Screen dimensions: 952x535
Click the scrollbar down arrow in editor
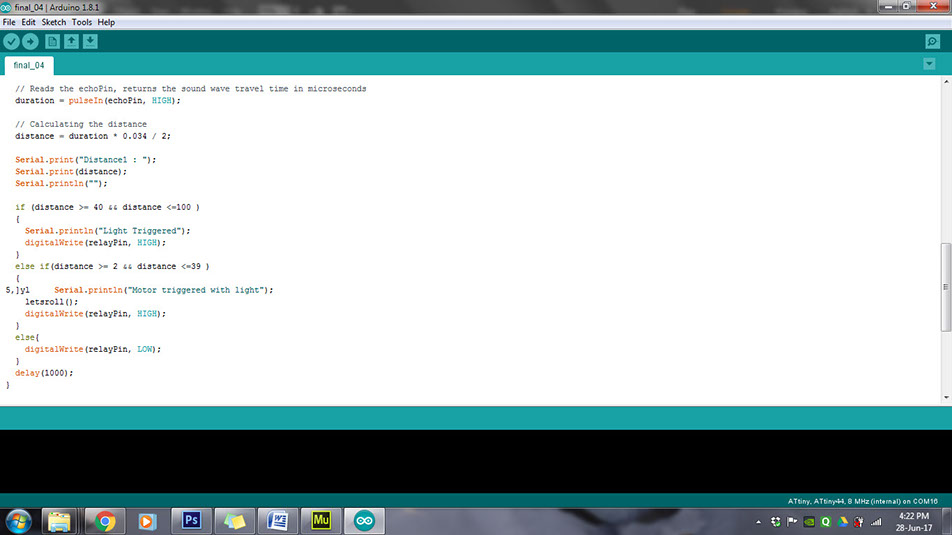tap(946, 397)
